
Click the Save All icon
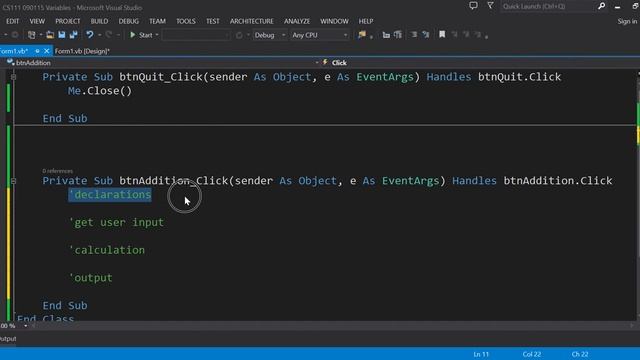73,35
